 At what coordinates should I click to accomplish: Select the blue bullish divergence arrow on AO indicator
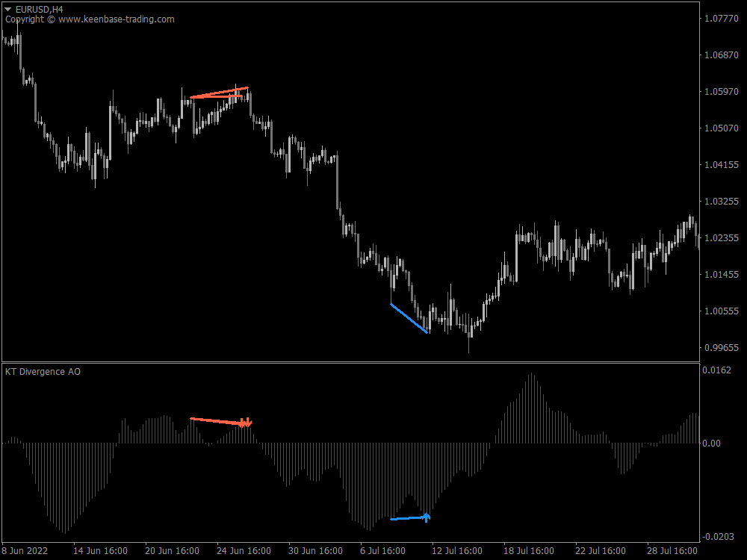[427, 517]
